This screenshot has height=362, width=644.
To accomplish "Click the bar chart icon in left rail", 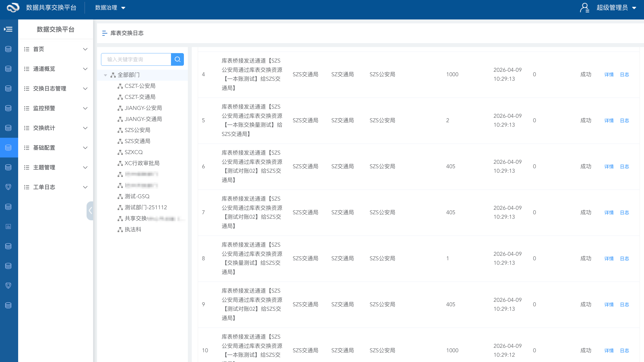I will [x=8, y=227].
